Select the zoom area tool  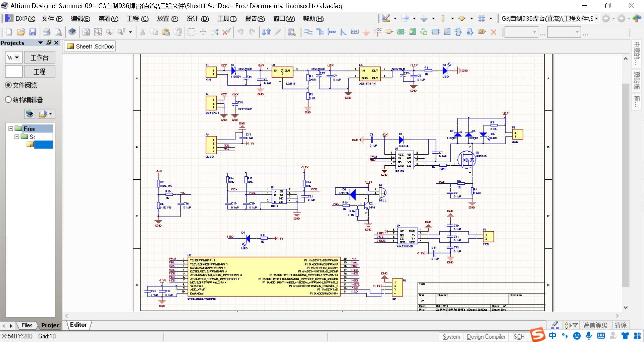coord(98,32)
